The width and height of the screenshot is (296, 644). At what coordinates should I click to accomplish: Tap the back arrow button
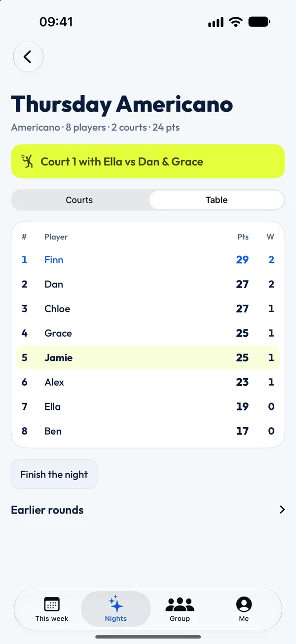click(x=28, y=57)
